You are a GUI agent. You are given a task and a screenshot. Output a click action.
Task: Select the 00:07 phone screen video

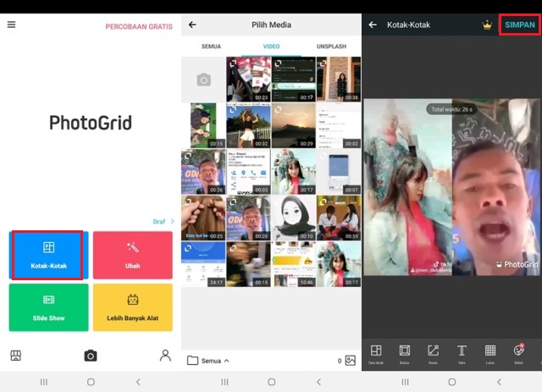coord(339,172)
